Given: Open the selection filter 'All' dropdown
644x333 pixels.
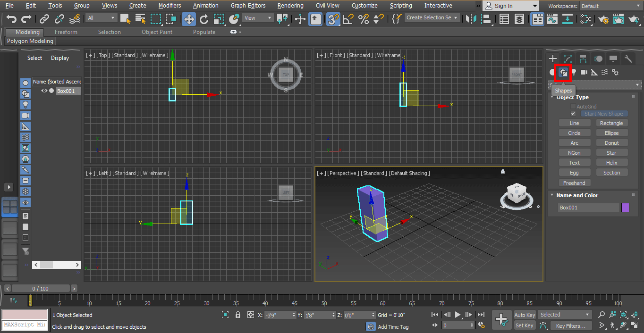Looking at the screenshot, I should (101, 18).
